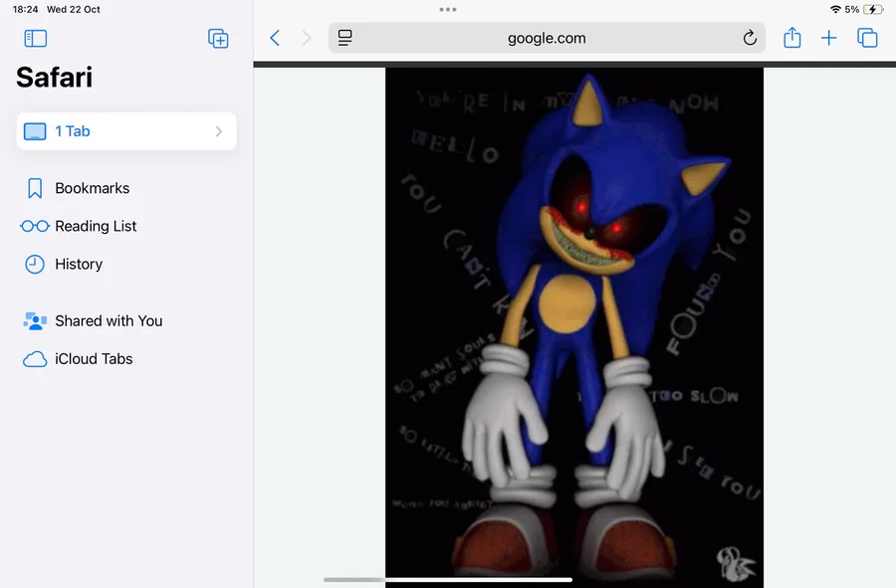Reload the google.com page
The width and height of the screenshot is (896, 588).
coord(750,38)
